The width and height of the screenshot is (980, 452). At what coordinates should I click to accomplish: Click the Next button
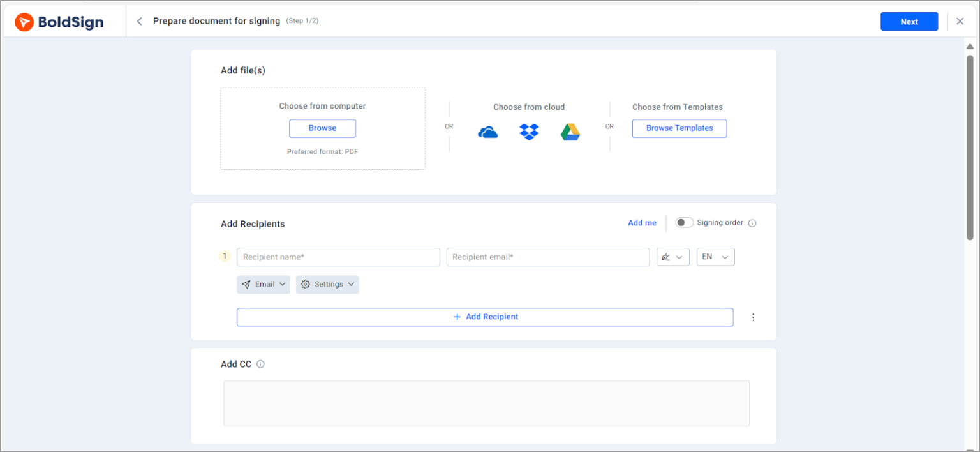tap(909, 22)
